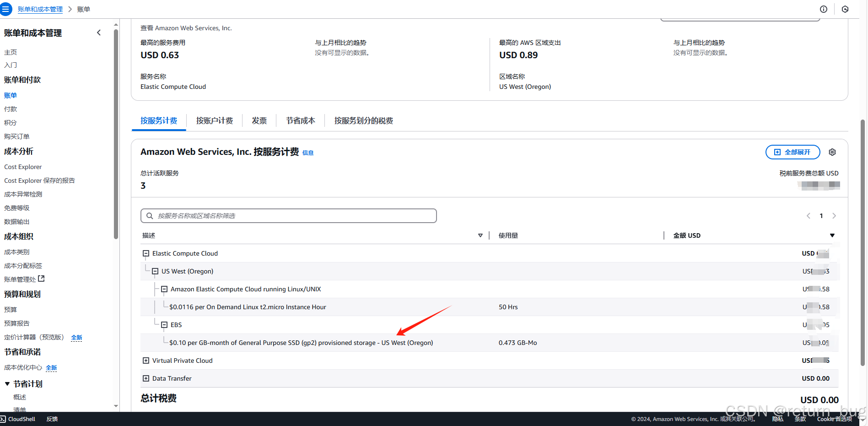Screen dimensions: 868x426
Task: Open 积分 in sidebar
Action: [11, 123]
